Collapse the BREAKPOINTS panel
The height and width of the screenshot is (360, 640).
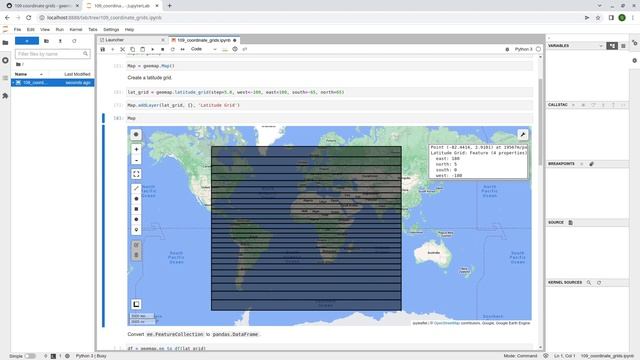point(561,164)
